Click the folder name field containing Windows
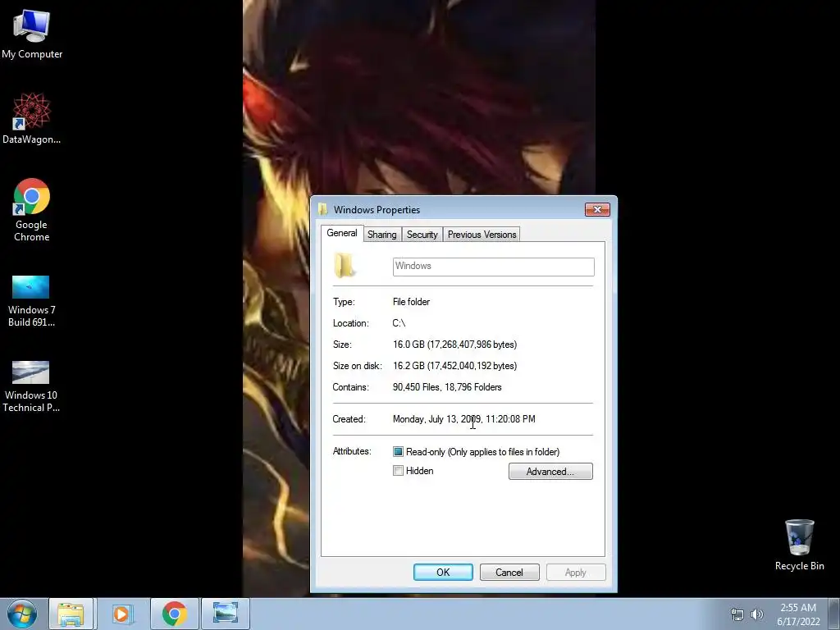The height and width of the screenshot is (630, 840). [493, 267]
